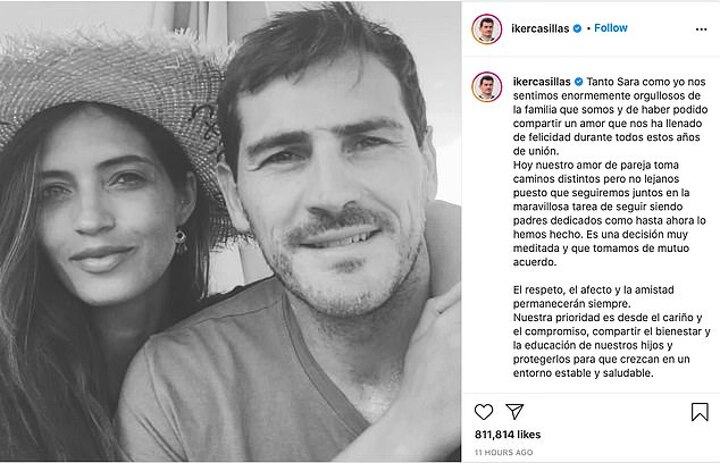
Task: Click the 11 hours ago timestamp
Action: 504,452
